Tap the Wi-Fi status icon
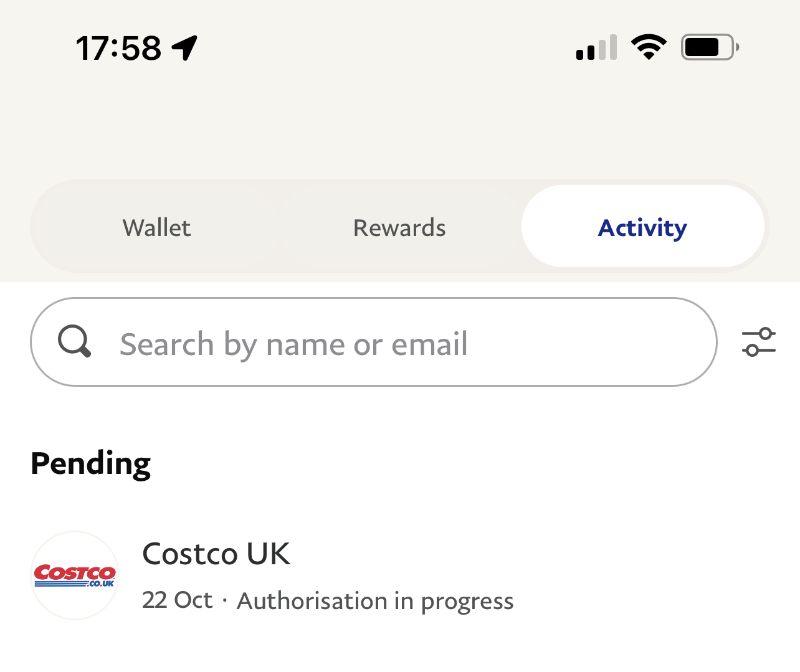Screen dimensions: 800x672 pos(649,47)
